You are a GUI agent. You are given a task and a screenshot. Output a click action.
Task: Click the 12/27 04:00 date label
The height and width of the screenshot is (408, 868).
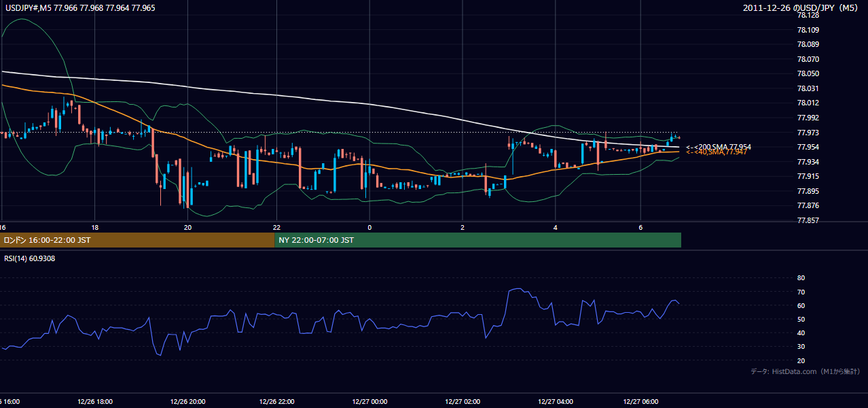[556, 402]
